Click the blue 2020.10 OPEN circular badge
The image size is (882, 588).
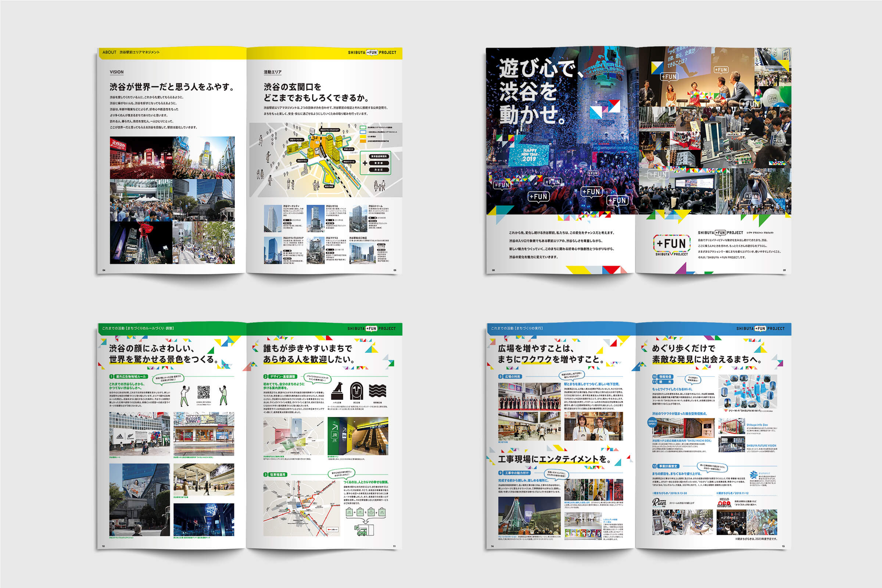652,423
